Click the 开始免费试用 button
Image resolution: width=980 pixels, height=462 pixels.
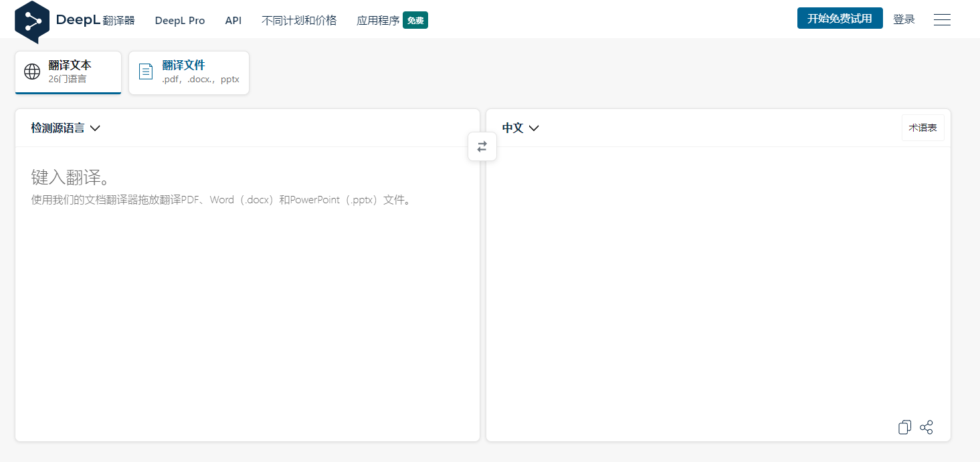point(840,18)
